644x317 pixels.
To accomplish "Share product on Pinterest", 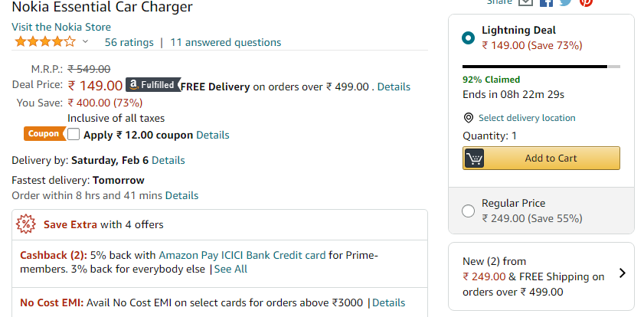I will click(x=586, y=2).
